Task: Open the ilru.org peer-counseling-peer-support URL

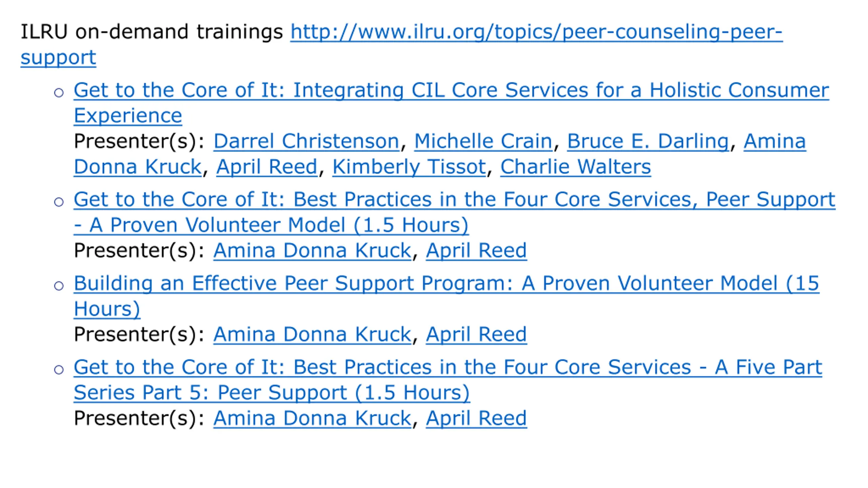Action: [x=536, y=32]
